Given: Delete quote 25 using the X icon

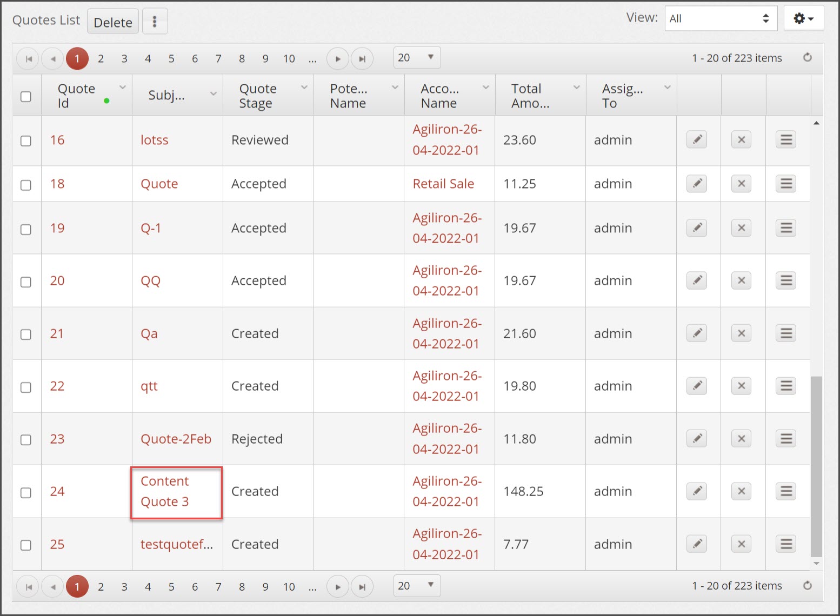Looking at the screenshot, I should click(741, 544).
